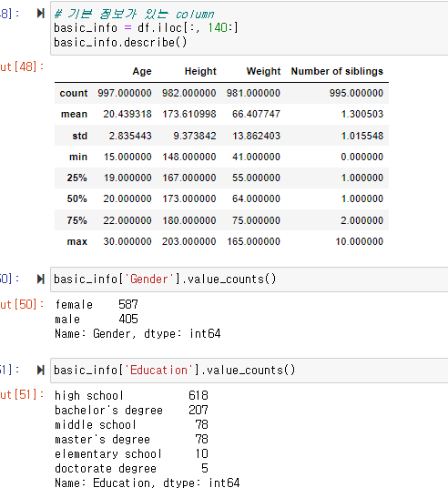Click the 75% row label

pyautogui.click(x=76, y=220)
